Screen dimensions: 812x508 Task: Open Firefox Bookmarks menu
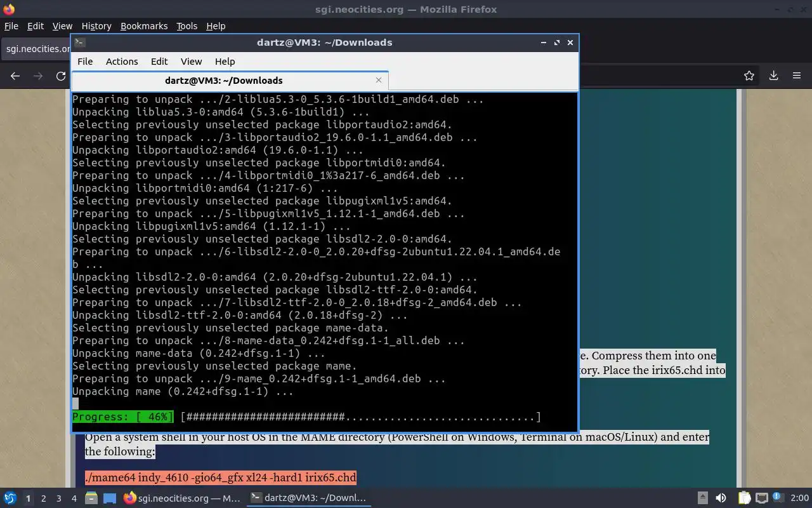pos(144,26)
